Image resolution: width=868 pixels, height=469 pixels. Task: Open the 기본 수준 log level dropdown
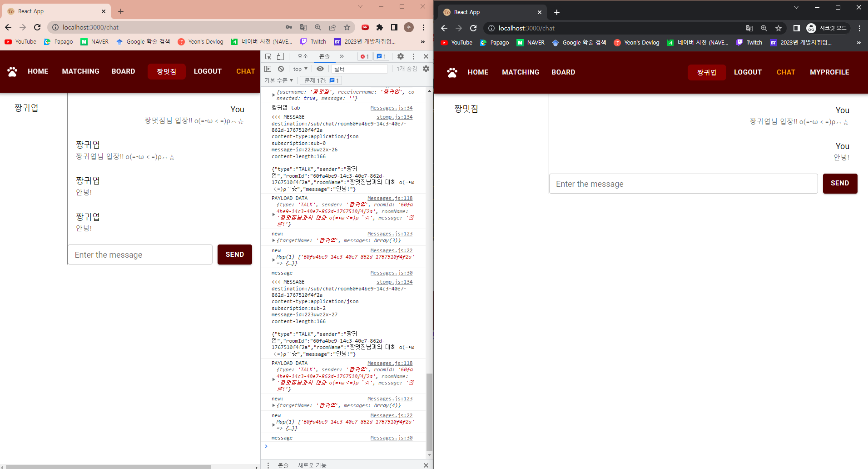(279, 80)
